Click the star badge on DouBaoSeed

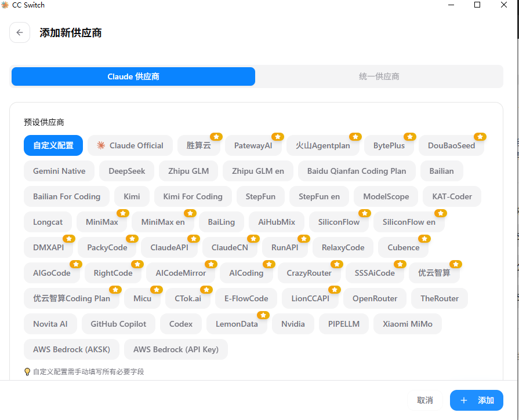pyautogui.click(x=480, y=137)
